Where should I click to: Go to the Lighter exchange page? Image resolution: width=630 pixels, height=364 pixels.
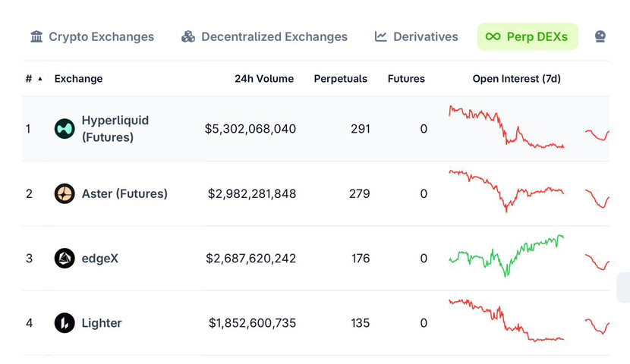pyautogui.click(x=102, y=323)
